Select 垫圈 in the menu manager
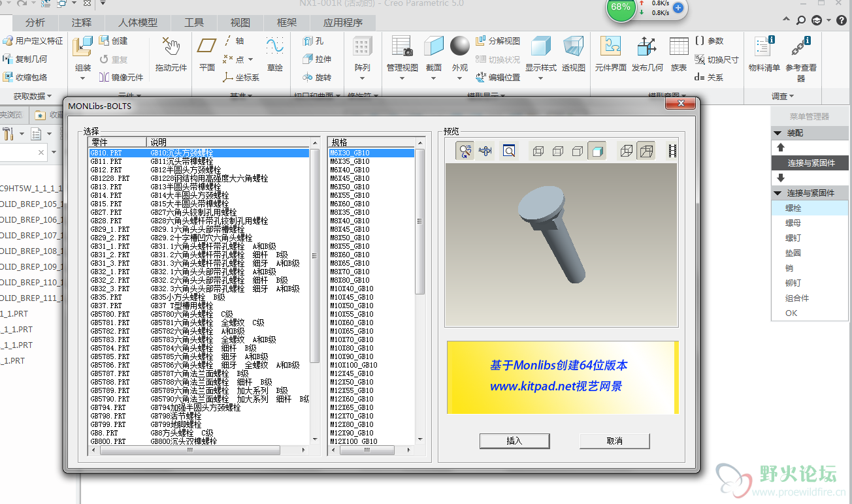This screenshot has height=504, width=852. tap(793, 253)
